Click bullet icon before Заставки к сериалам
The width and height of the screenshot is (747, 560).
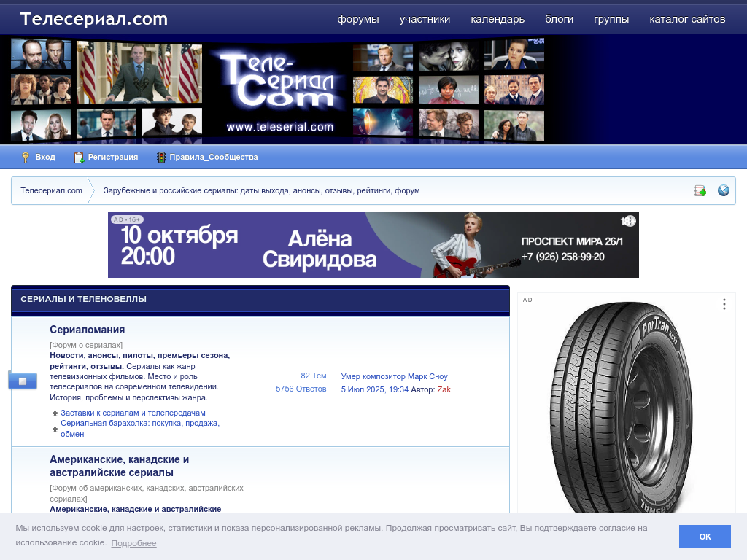pos(55,413)
